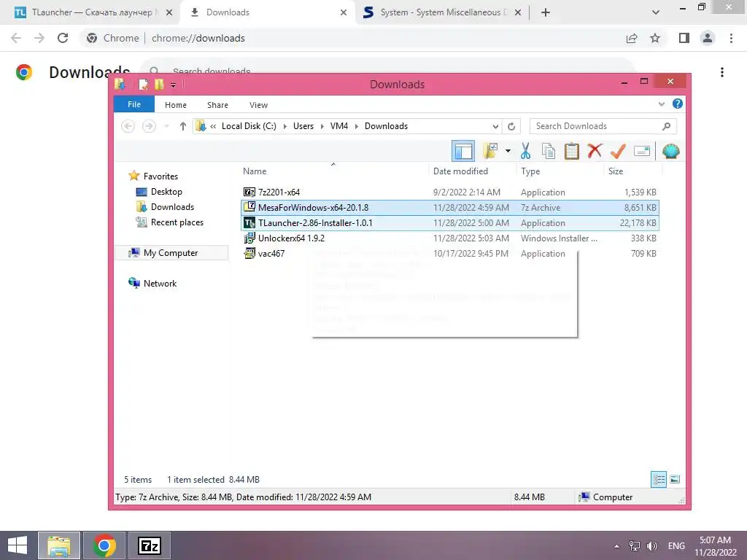Image resolution: width=747 pixels, height=560 pixels.
Task: Click the quick access Properties icon
Action: pyautogui.click(x=143, y=85)
